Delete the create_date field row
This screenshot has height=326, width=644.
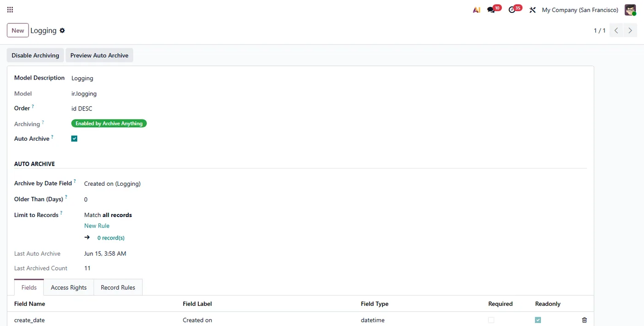[x=584, y=320]
